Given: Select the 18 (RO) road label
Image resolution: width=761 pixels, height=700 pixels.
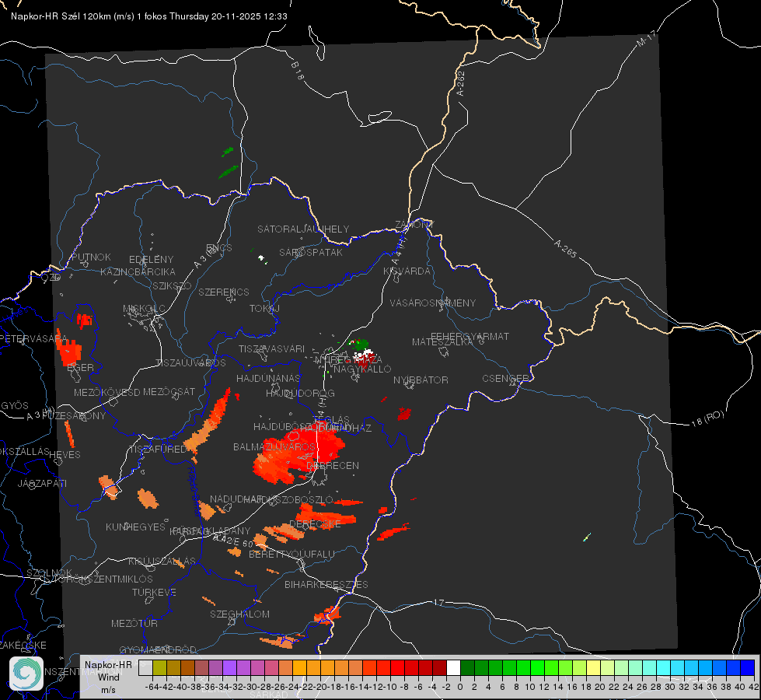Looking at the screenshot, I should click(707, 418).
